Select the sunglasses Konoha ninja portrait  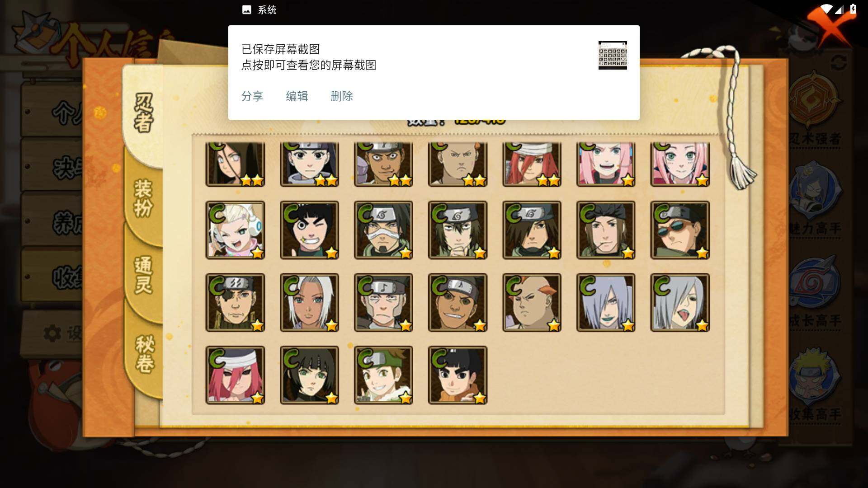680,230
